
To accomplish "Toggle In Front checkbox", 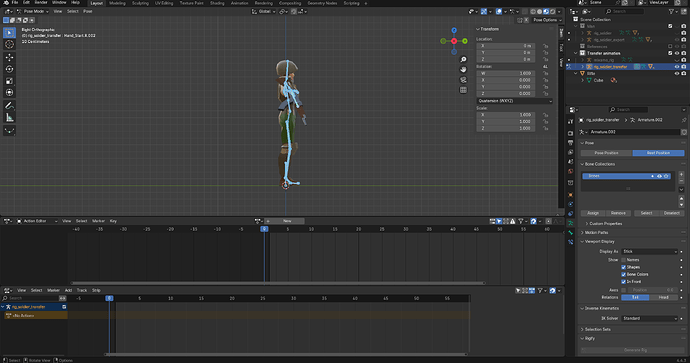I will [624, 282].
